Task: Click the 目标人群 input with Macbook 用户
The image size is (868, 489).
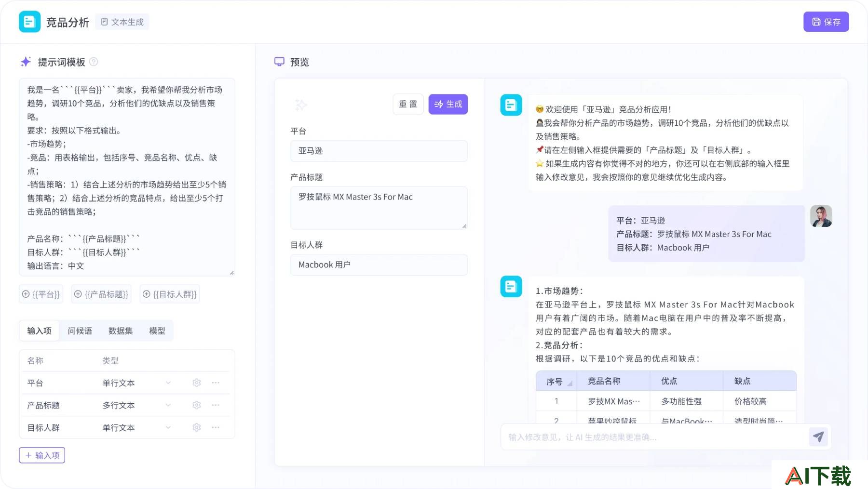Action: (x=379, y=265)
